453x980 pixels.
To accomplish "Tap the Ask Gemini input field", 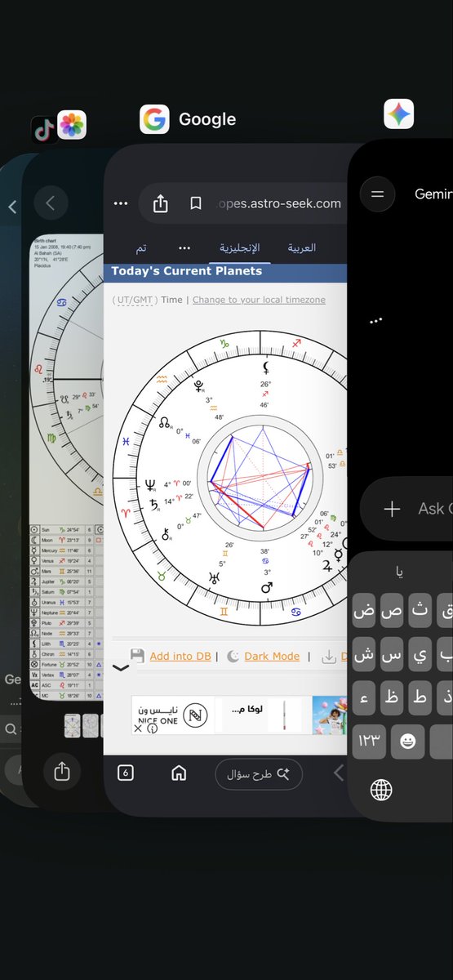I will click(406, 509).
